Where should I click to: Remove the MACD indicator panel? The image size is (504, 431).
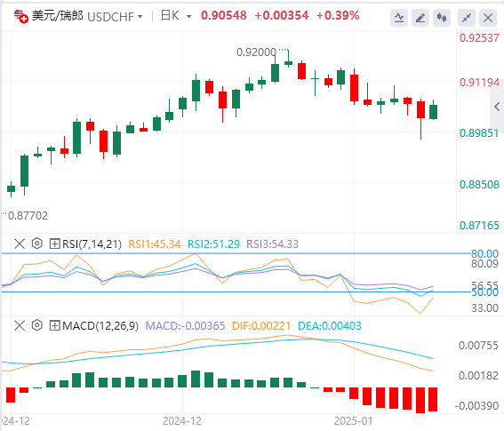coord(20,325)
